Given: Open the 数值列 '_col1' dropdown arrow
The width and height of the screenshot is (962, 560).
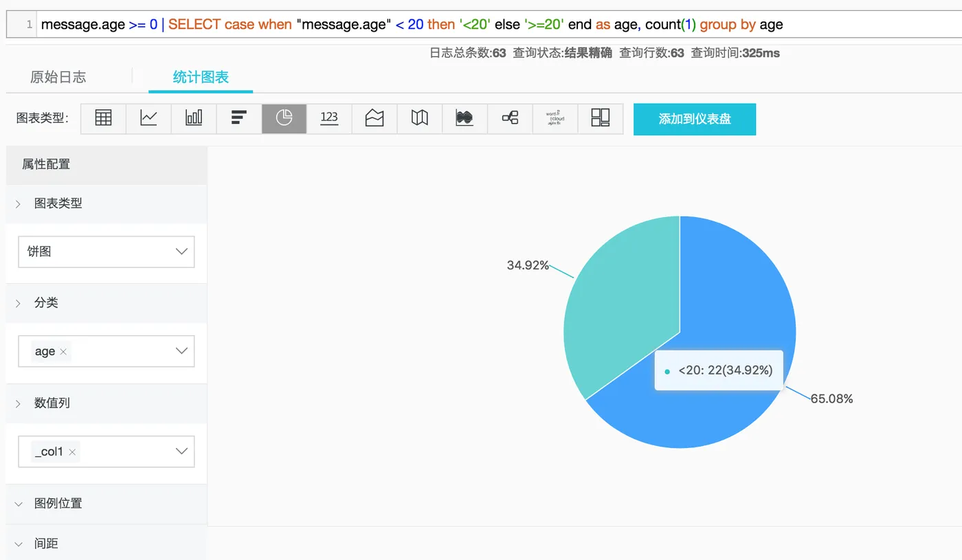Looking at the screenshot, I should (x=181, y=451).
